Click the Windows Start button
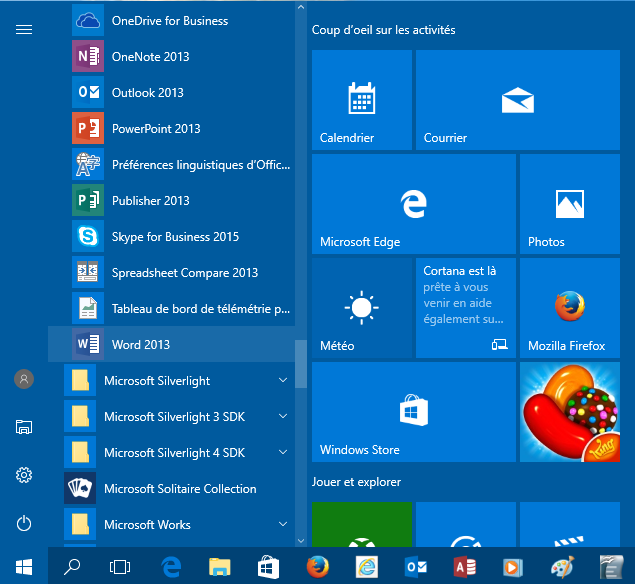The width and height of the screenshot is (635, 584). [x=24, y=567]
